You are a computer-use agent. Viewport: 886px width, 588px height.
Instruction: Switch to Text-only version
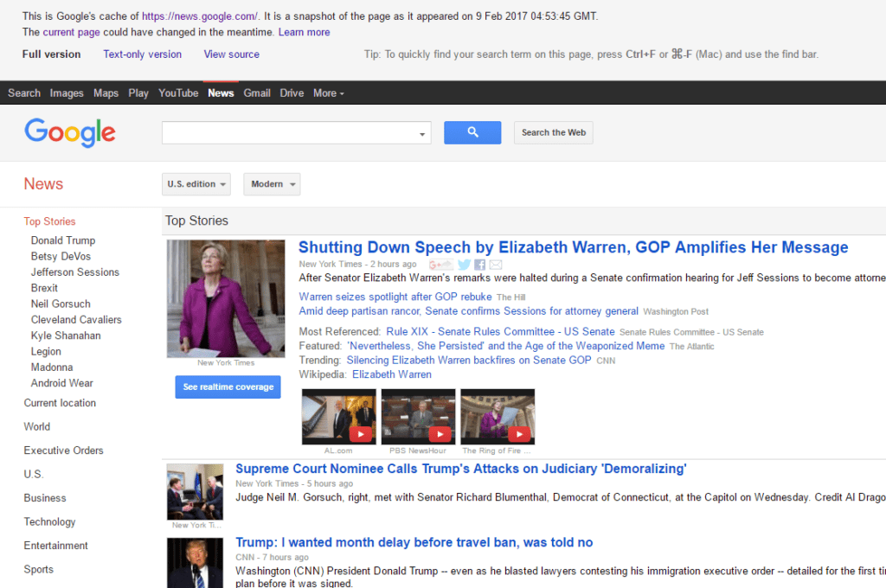click(143, 54)
